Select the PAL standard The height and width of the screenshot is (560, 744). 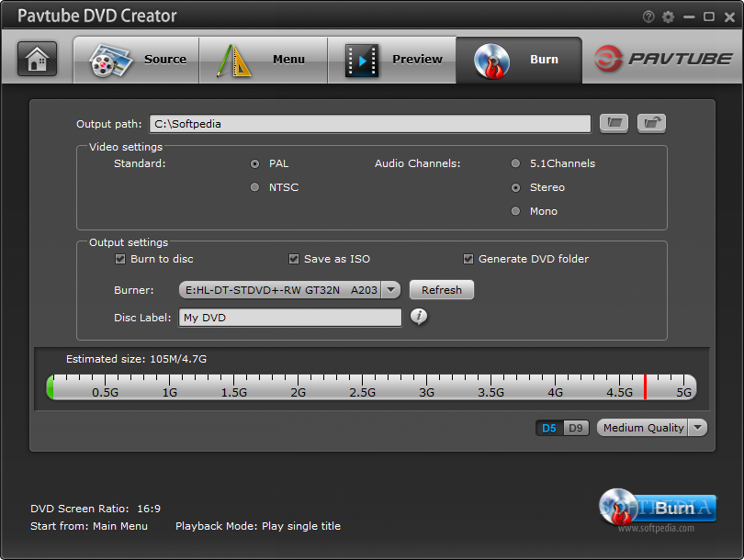point(254,163)
